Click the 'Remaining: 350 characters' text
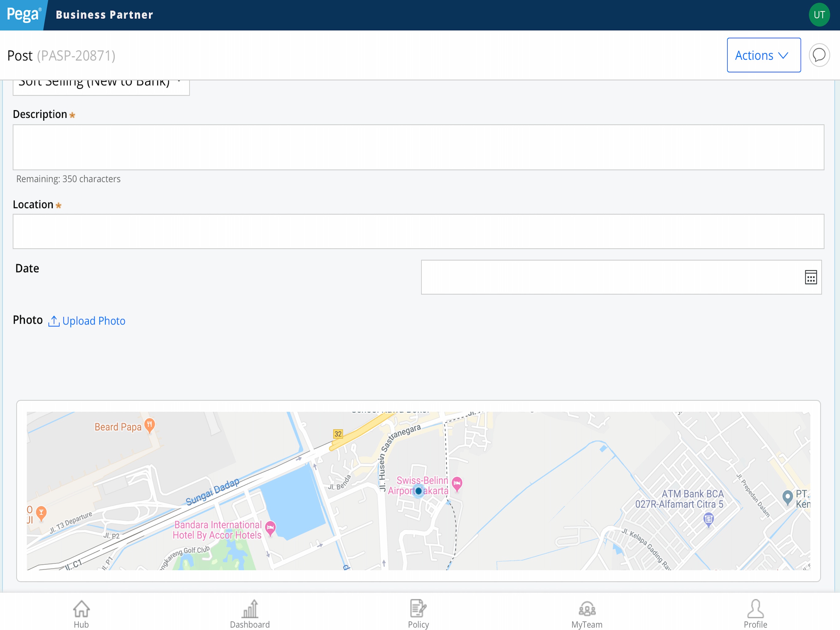The image size is (840, 630). (68, 179)
